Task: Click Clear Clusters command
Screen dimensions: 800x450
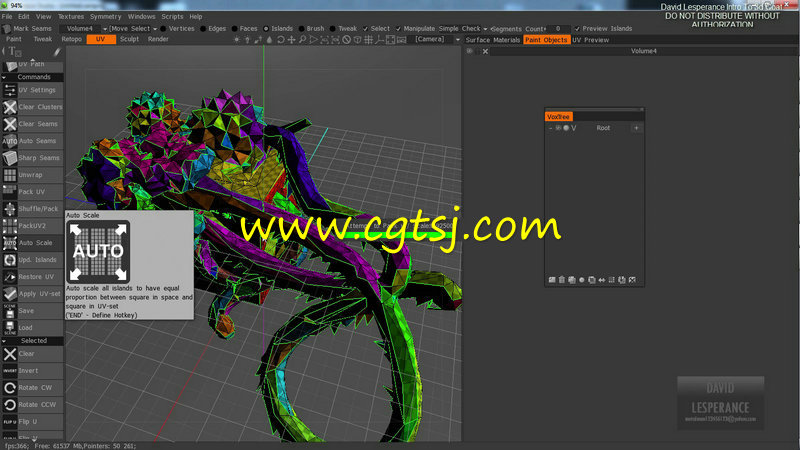Action: click(33, 107)
